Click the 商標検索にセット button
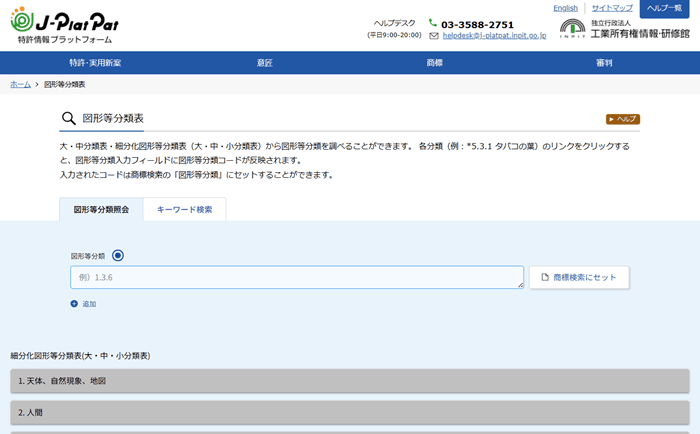 click(579, 277)
